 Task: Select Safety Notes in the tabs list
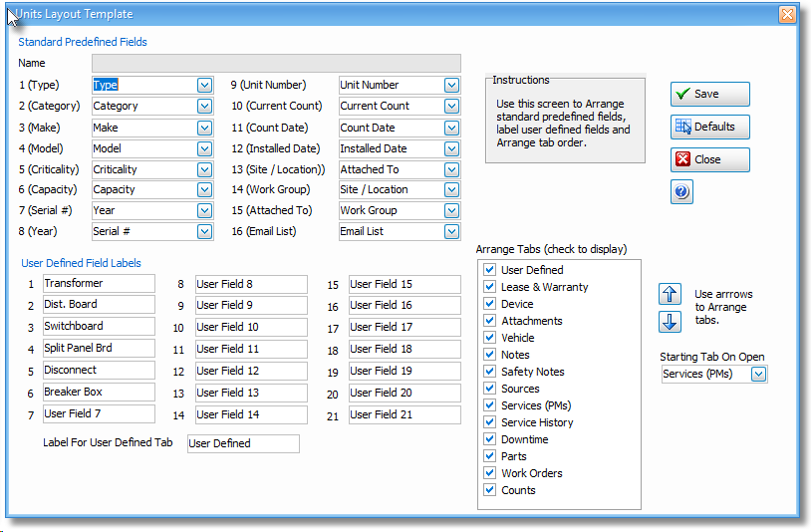coord(533,372)
